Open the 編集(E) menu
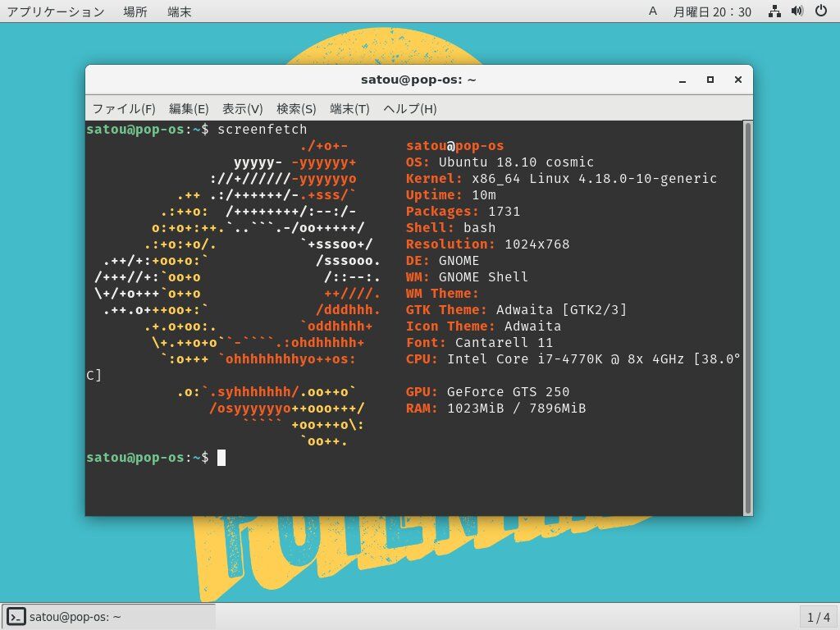 (189, 109)
